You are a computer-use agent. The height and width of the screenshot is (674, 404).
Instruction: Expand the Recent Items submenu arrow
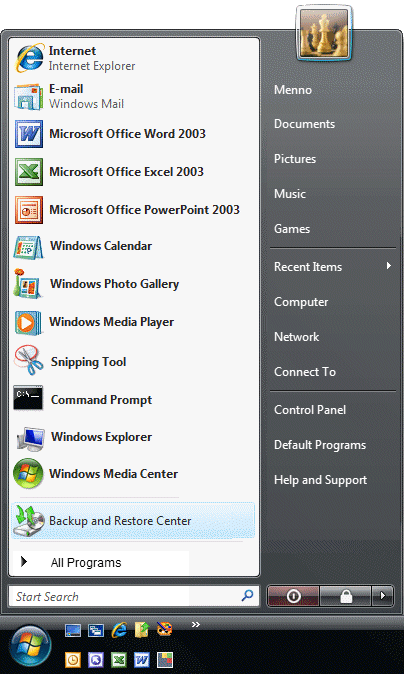coord(389,266)
